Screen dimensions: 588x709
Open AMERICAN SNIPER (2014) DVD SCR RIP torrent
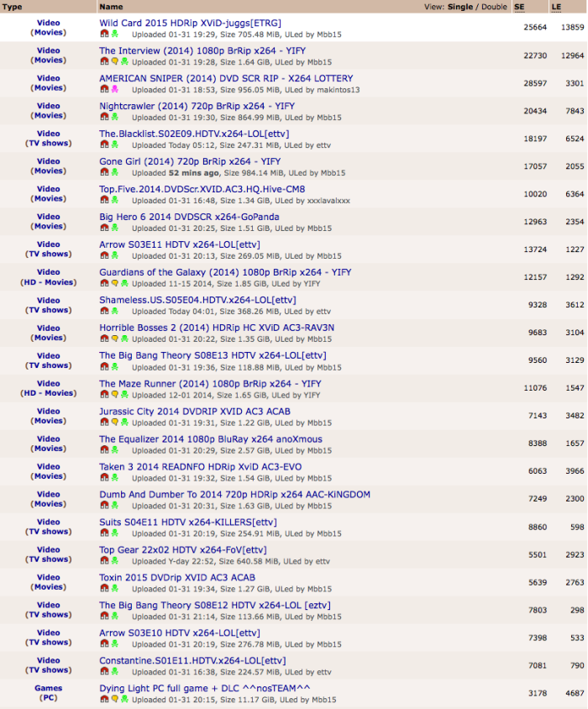pos(226,78)
